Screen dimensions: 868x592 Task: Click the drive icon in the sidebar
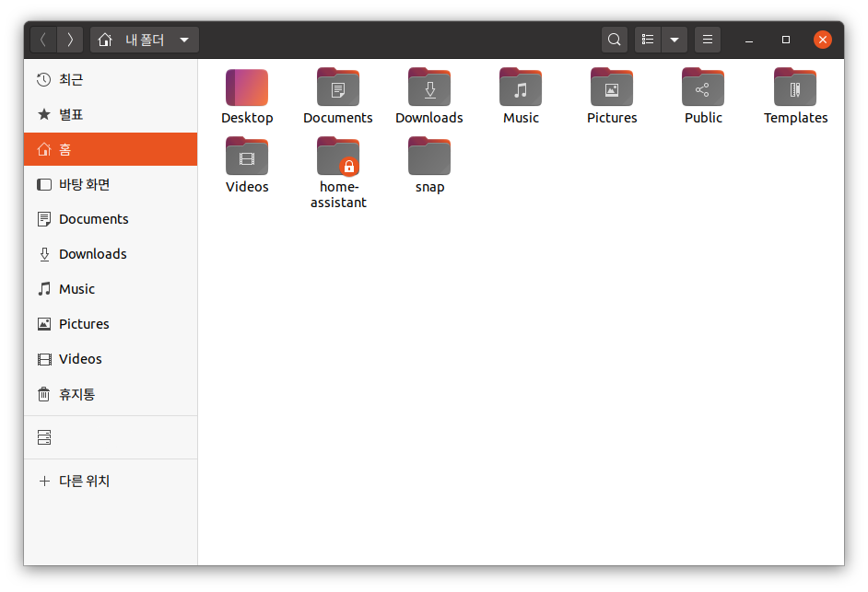44,437
